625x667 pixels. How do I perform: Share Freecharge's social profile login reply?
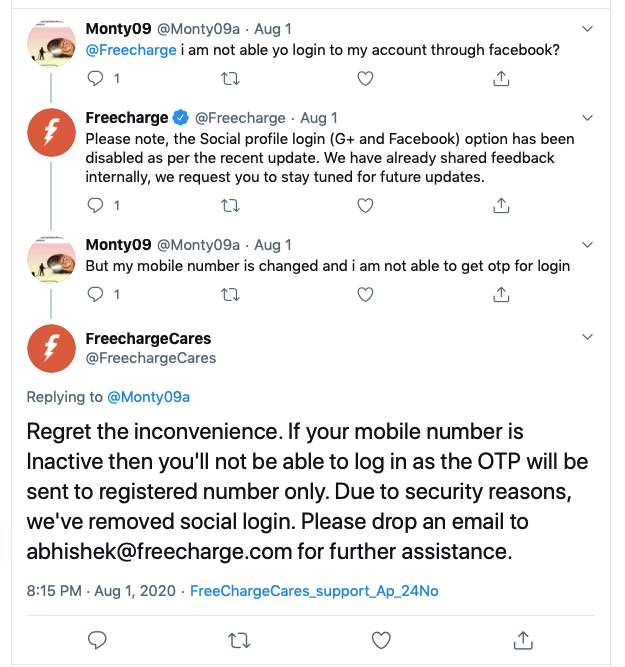click(x=501, y=205)
